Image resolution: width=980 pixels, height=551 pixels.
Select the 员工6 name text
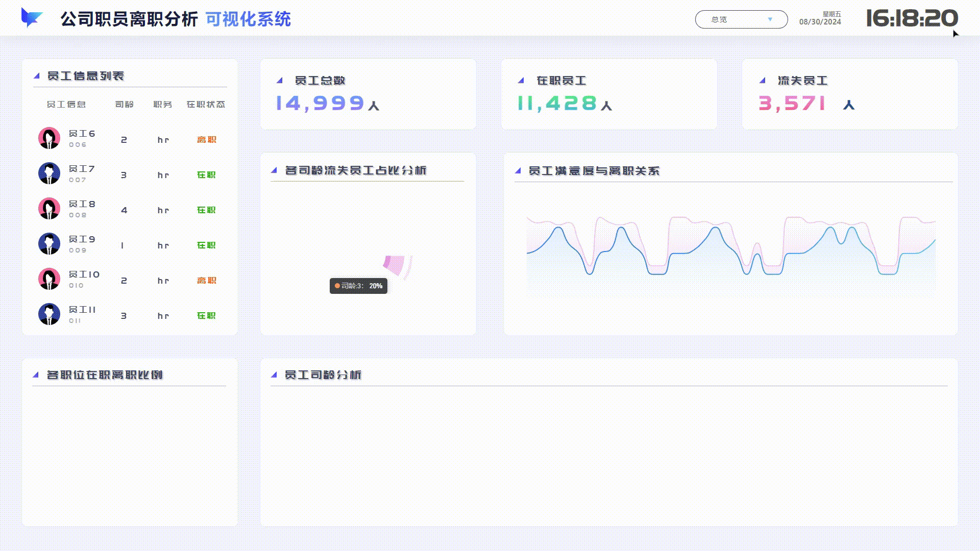pos(82,134)
